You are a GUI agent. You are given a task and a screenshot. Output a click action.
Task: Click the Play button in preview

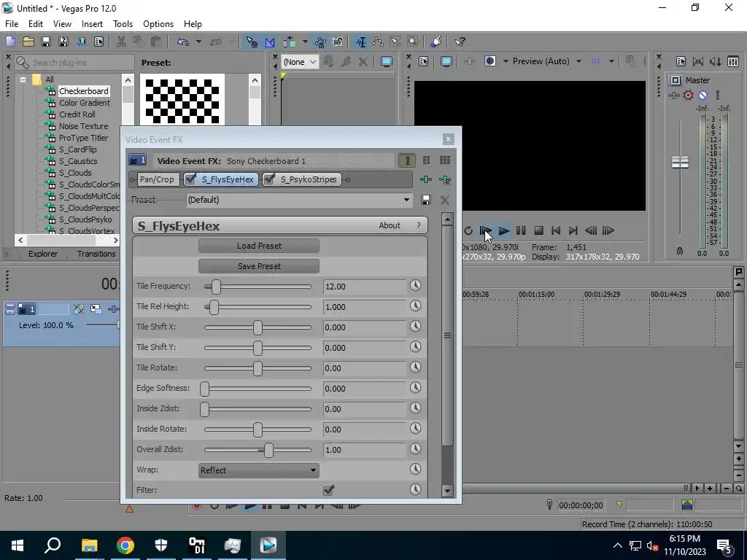(x=503, y=230)
